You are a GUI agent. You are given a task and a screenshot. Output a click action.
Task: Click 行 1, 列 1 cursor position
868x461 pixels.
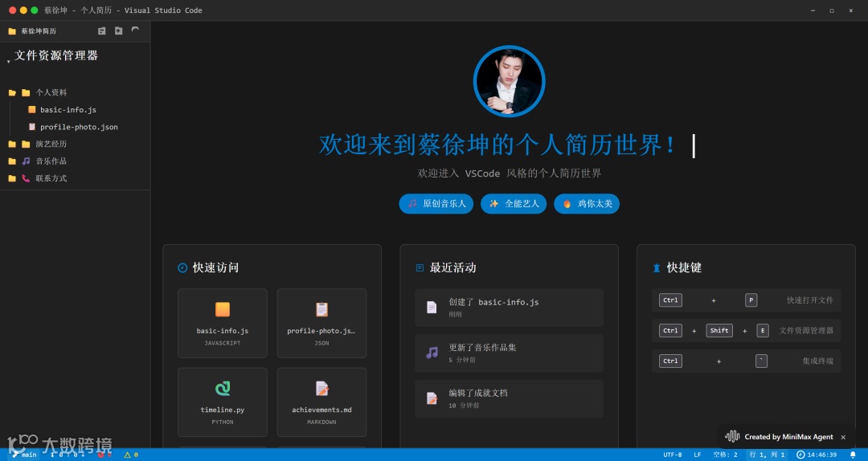coord(767,455)
